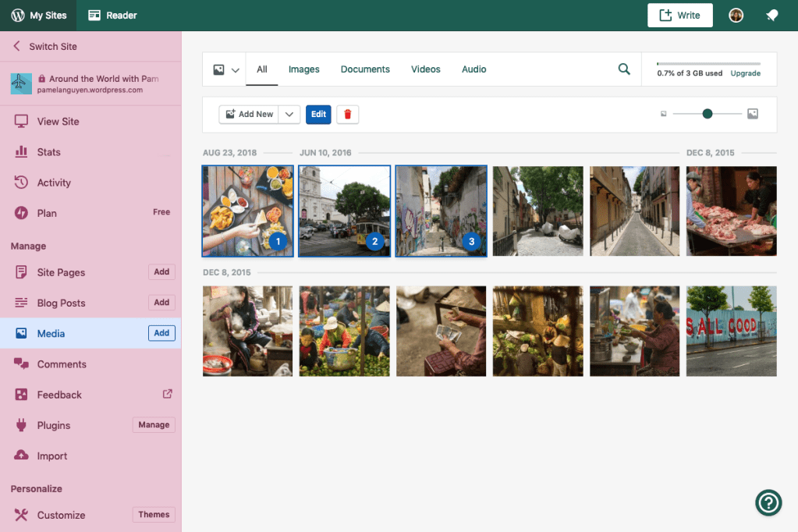Click the notifications bell icon

click(x=771, y=16)
